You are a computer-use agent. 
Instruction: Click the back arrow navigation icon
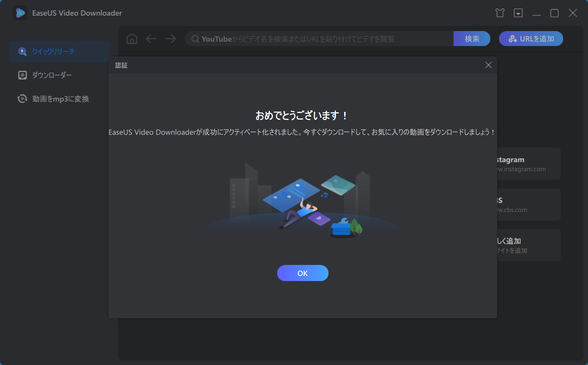(x=151, y=39)
